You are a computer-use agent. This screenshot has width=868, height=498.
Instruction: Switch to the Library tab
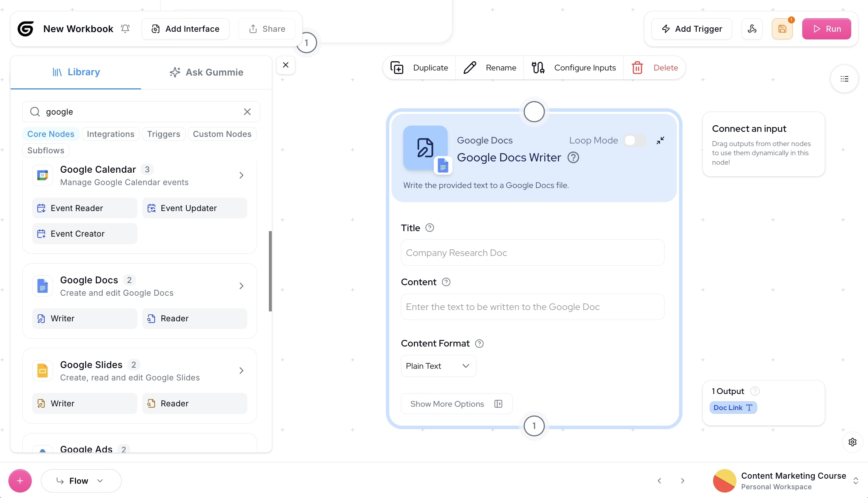(x=76, y=72)
